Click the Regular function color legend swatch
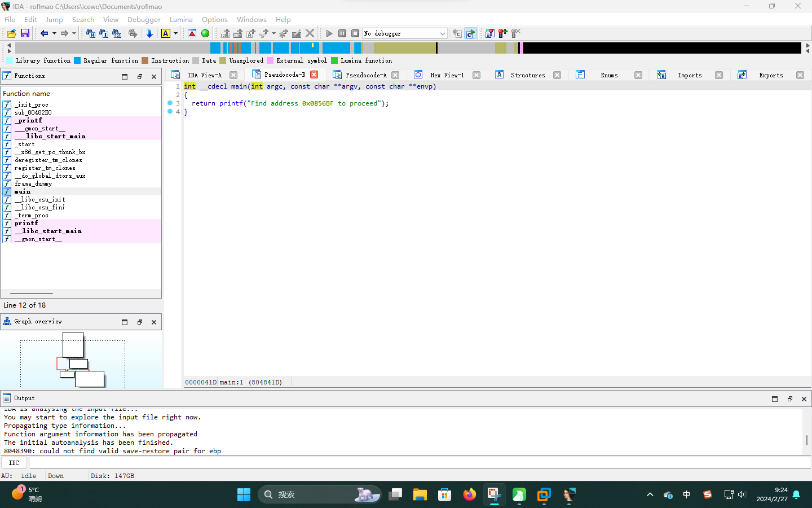 click(77, 60)
